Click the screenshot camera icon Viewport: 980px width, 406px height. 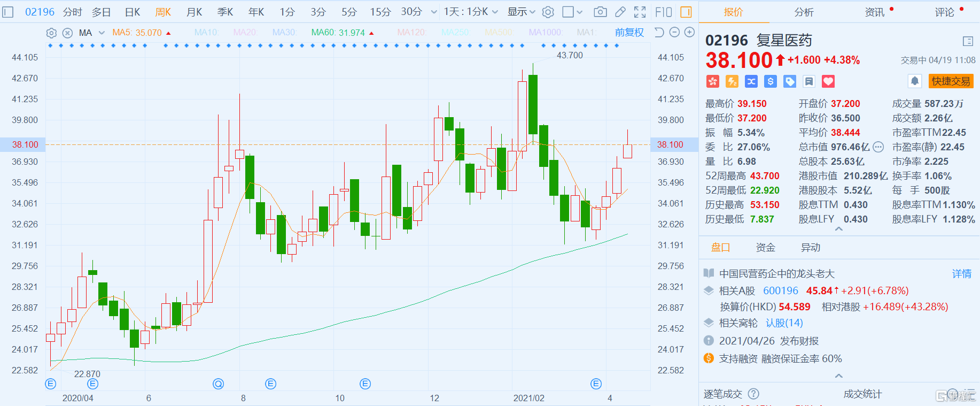(x=600, y=12)
